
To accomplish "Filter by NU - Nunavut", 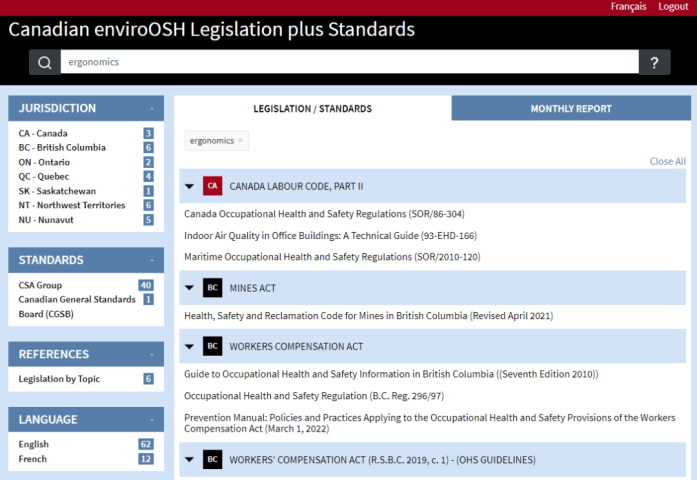I will (46, 220).
